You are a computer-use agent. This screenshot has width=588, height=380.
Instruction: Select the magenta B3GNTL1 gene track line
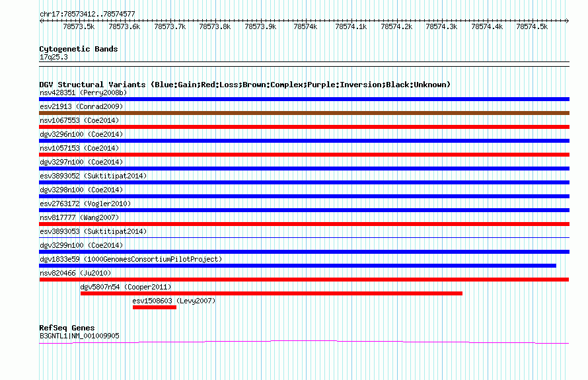304,342
